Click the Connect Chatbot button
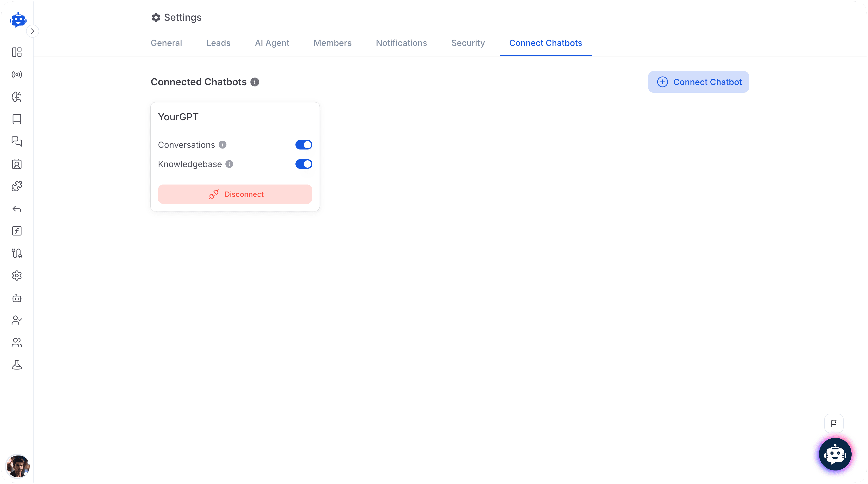 [x=699, y=82]
